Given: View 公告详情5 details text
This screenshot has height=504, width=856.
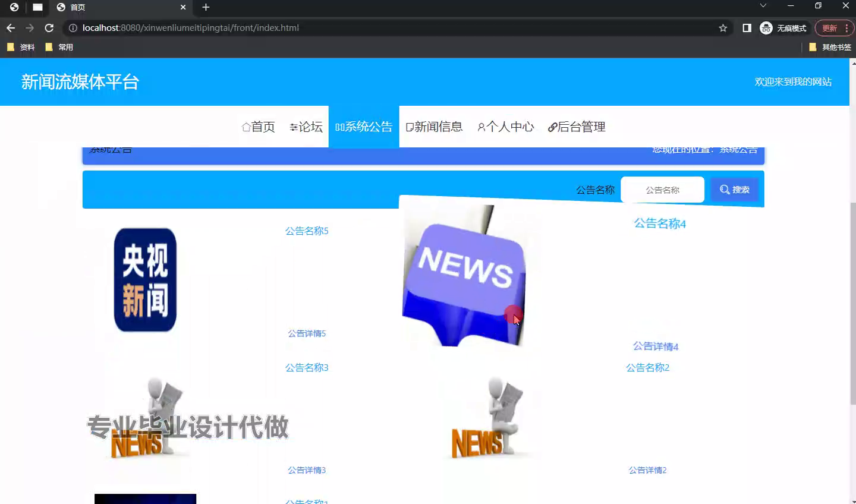Looking at the screenshot, I should [x=307, y=333].
